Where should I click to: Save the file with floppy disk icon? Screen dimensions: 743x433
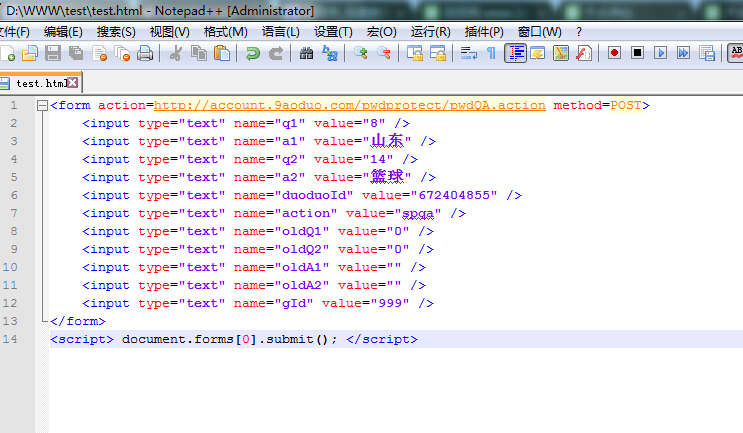[x=53, y=53]
